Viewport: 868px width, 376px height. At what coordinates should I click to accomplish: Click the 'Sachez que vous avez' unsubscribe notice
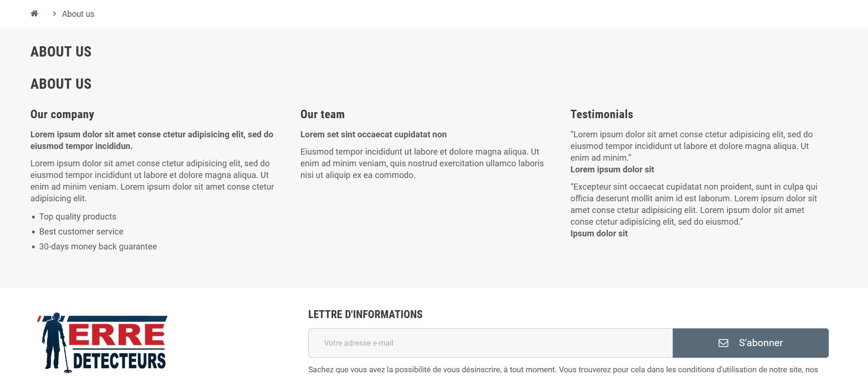point(563,369)
